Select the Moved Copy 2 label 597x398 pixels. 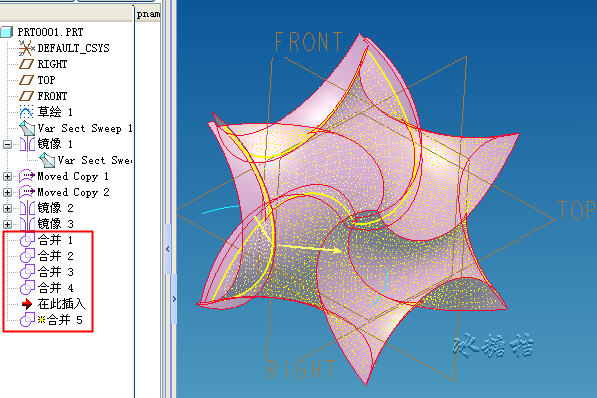click(x=73, y=192)
